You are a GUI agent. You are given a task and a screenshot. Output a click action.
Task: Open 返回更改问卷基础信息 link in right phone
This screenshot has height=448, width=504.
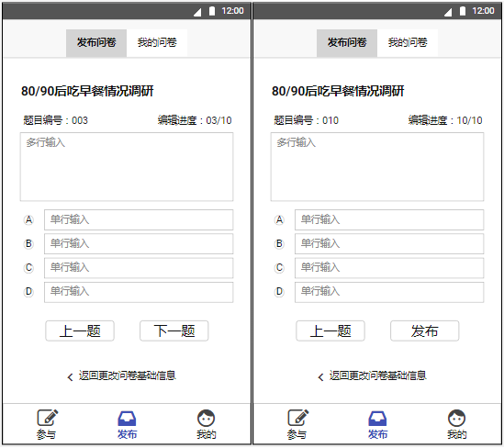tap(377, 376)
